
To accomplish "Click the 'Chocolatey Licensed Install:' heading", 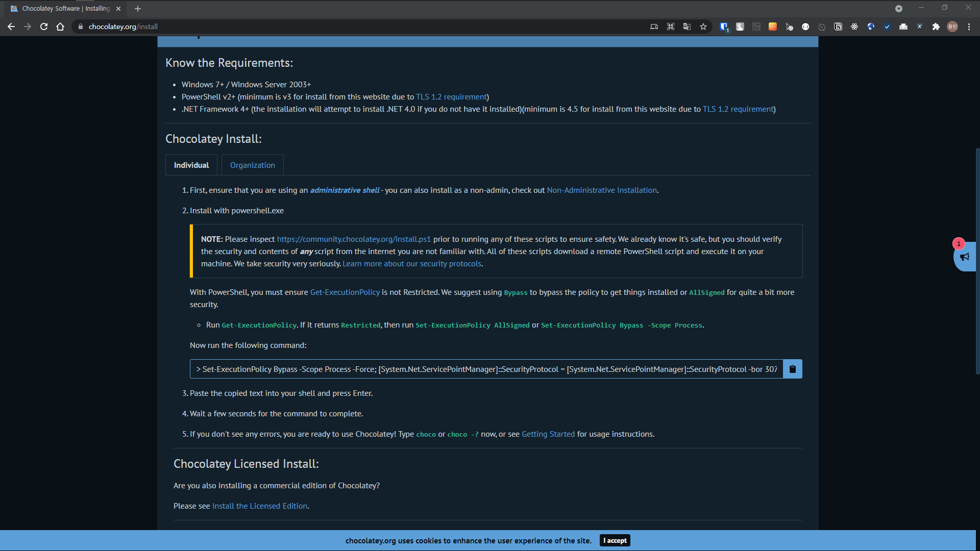I will click(x=246, y=464).
